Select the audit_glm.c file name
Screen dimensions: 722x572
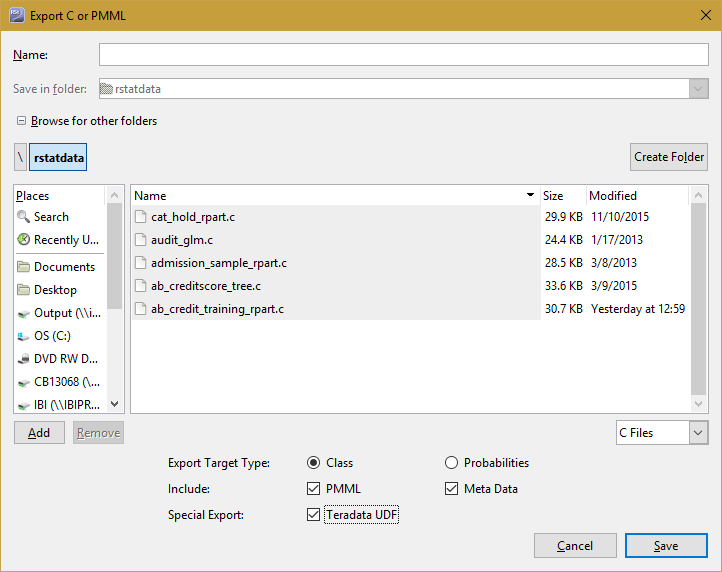click(182, 239)
